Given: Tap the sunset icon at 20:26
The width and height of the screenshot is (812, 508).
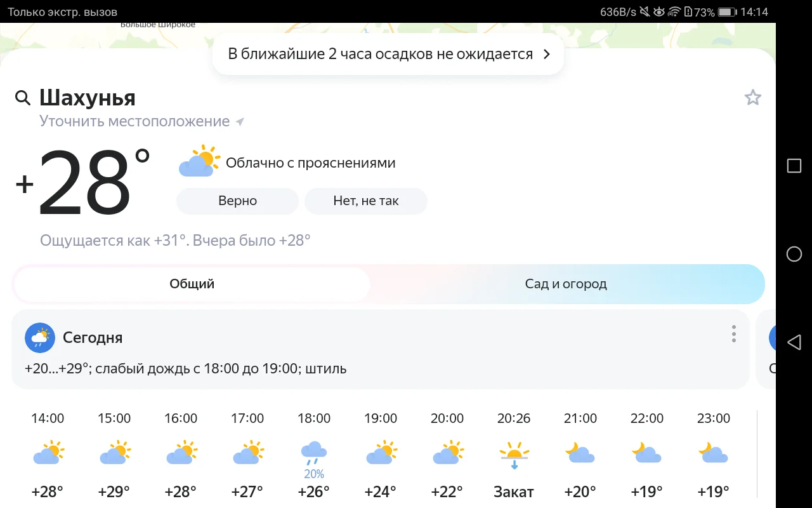Looking at the screenshot, I should [x=513, y=452].
